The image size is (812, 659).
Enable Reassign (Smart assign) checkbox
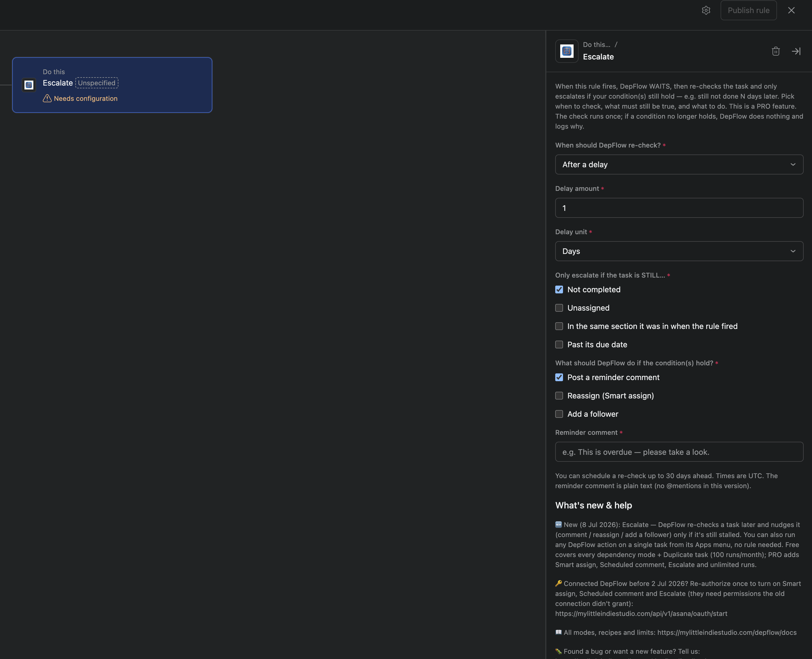(x=559, y=396)
